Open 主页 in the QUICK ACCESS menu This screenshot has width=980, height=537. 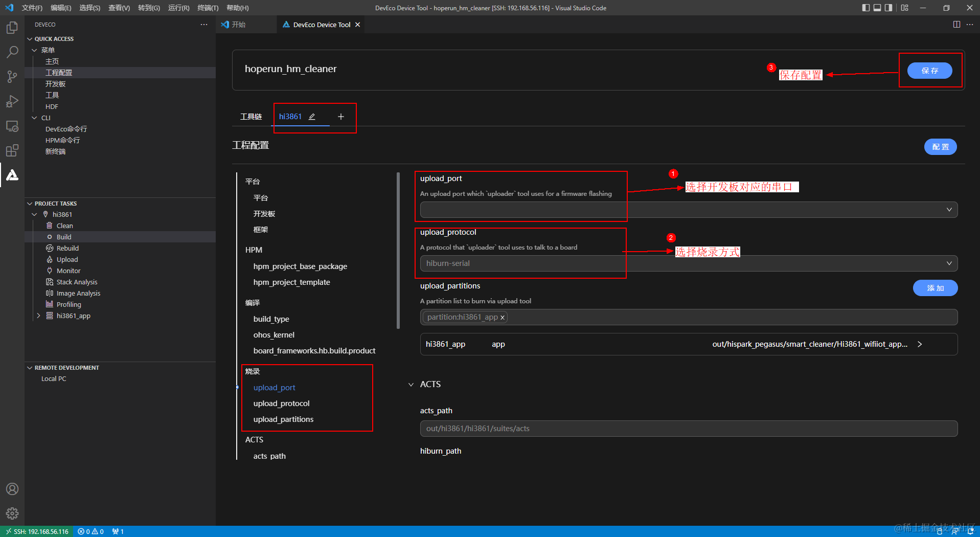(x=52, y=61)
